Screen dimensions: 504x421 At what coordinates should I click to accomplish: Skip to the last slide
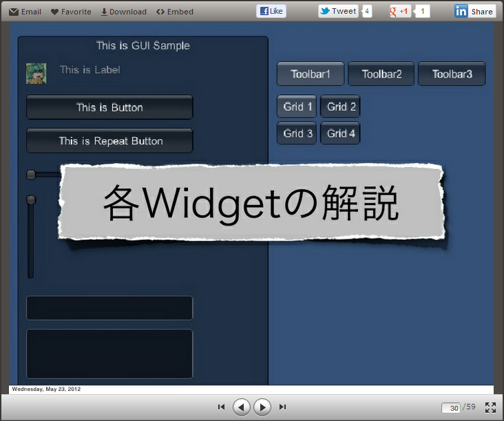[x=282, y=407]
